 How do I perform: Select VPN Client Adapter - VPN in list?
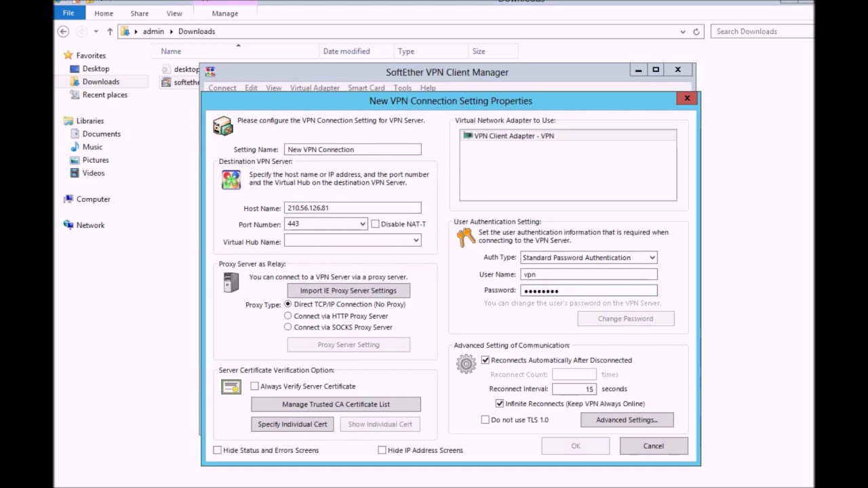tap(568, 136)
